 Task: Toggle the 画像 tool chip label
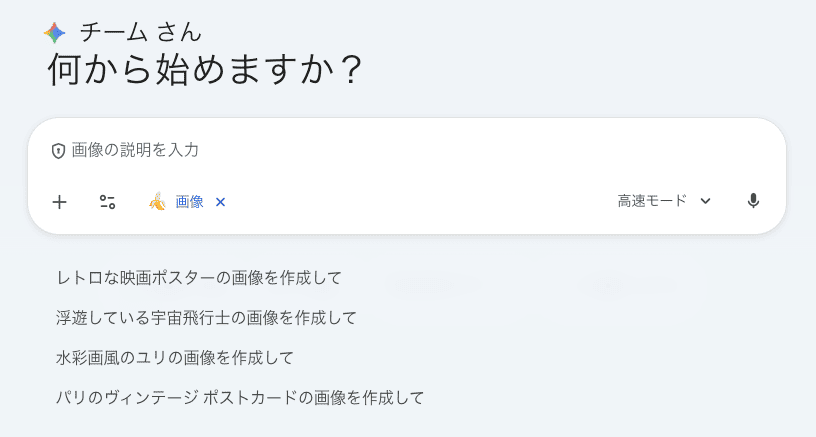click(189, 202)
